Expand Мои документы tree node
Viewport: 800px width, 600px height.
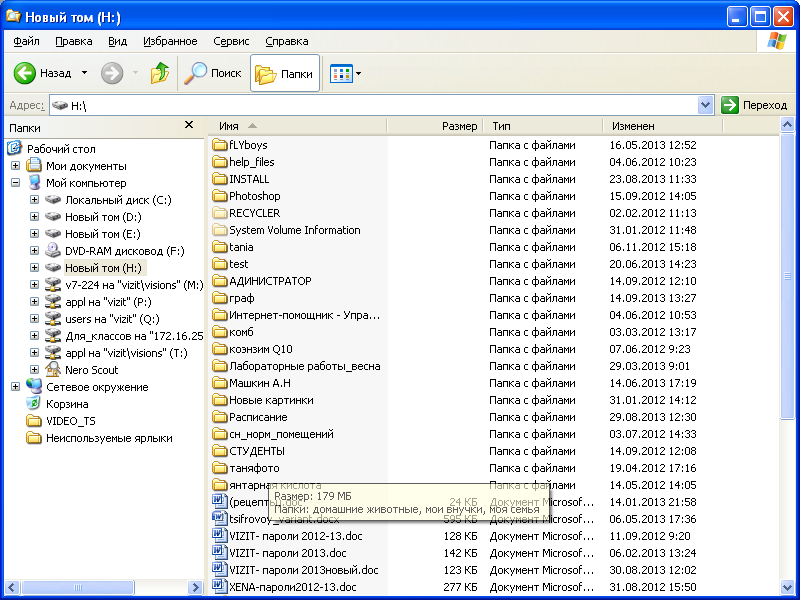click(x=15, y=166)
